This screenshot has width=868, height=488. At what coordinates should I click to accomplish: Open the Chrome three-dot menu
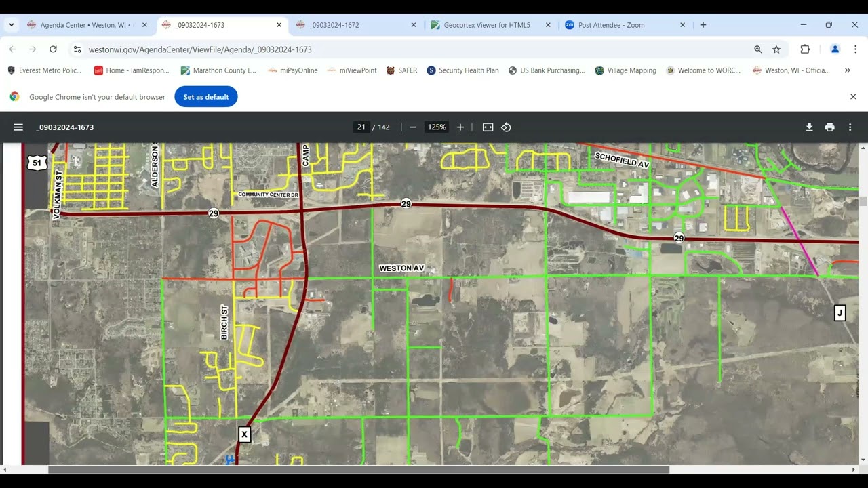click(x=855, y=49)
